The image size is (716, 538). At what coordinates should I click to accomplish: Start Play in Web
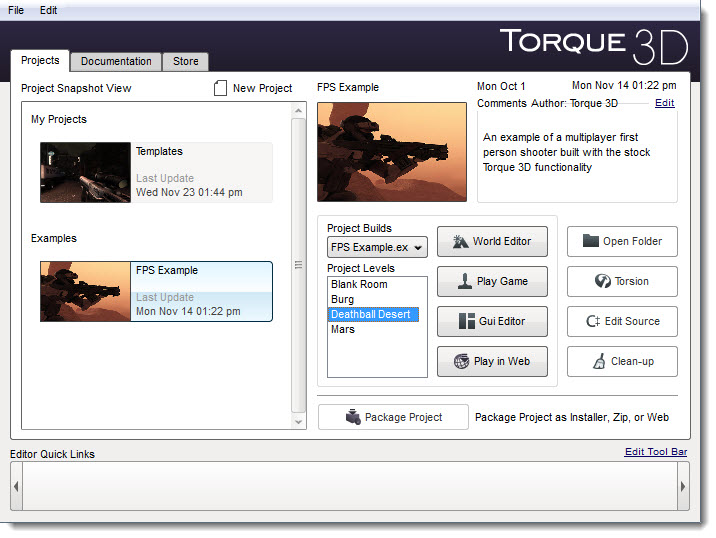click(492, 361)
